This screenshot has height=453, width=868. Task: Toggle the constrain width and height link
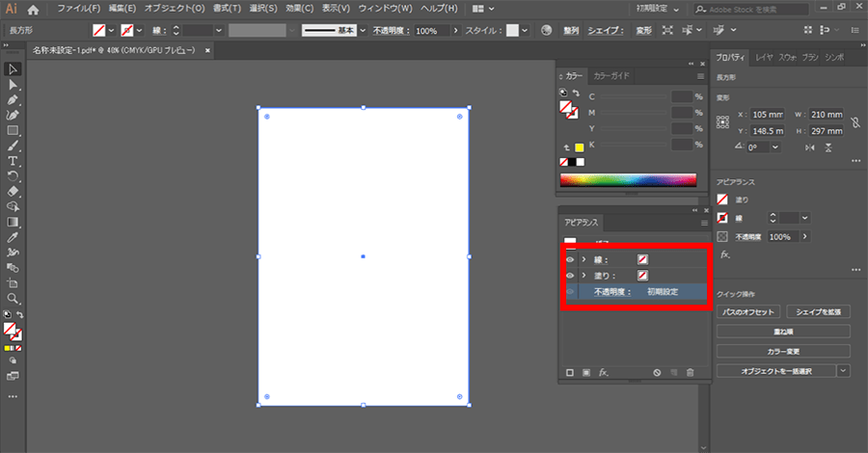click(854, 122)
